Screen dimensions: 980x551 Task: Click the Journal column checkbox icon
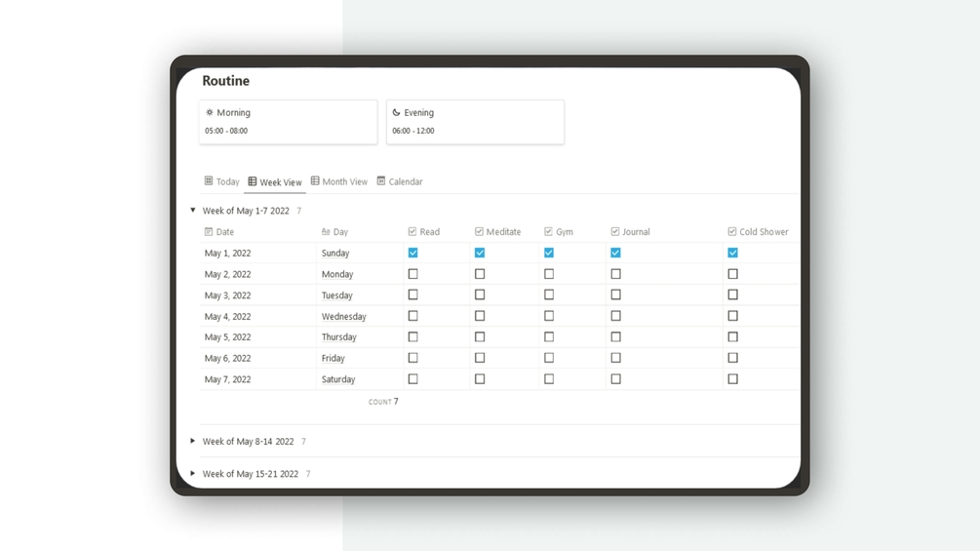[615, 232]
